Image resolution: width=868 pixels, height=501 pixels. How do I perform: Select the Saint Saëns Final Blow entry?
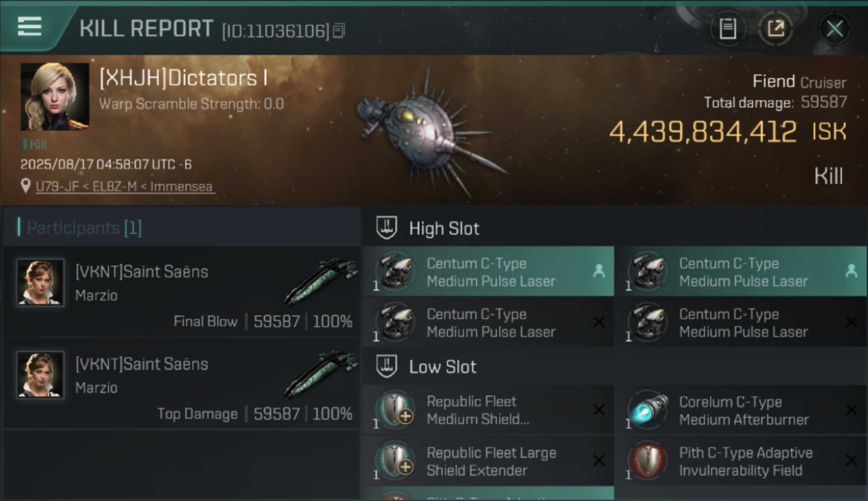pyautogui.click(x=182, y=291)
